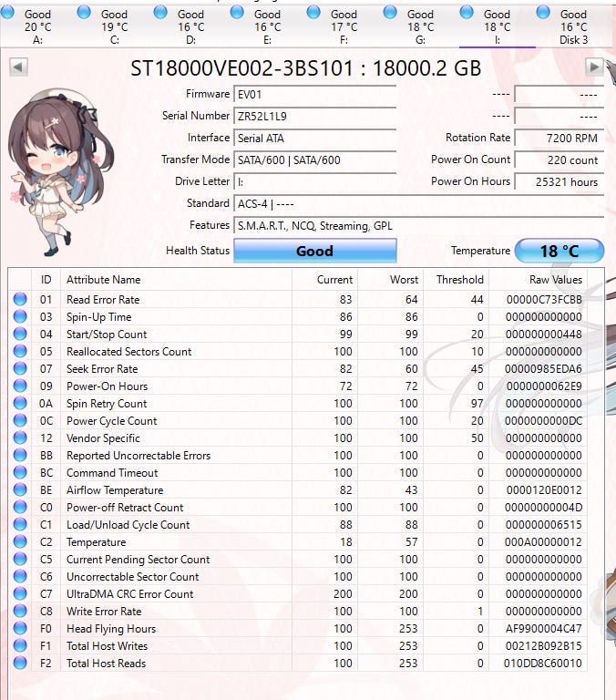Screen dimensions: 616x700
Task: Select the UltraDMA CRC Error Count name
Action: point(130,593)
